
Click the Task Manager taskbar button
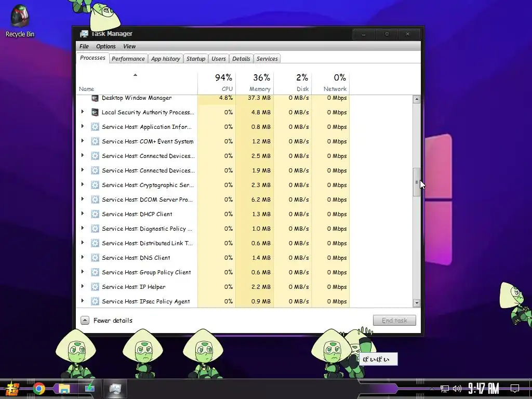[x=115, y=389]
